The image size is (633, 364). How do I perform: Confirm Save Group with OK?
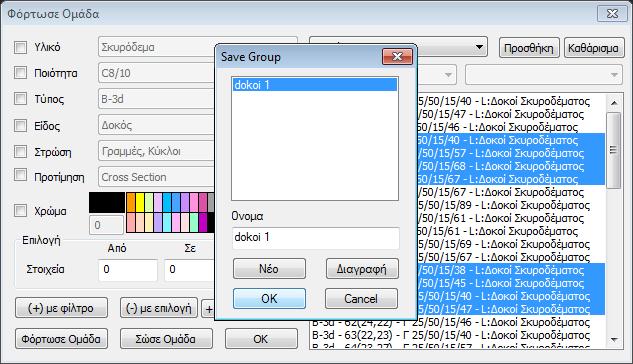[x=269, y=299]
